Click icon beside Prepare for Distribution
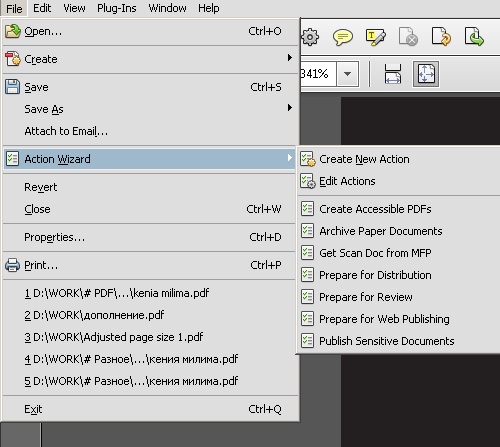The image size is (500, 447). [307, 275]
